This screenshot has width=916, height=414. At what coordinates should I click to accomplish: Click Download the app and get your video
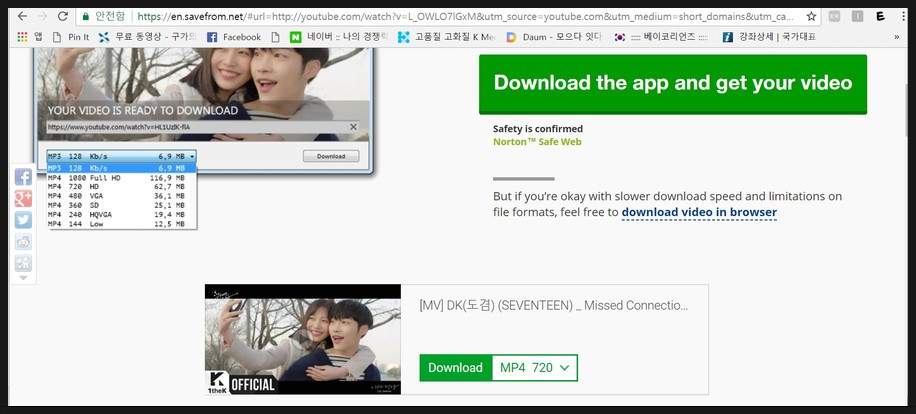(x=673, y=84)
